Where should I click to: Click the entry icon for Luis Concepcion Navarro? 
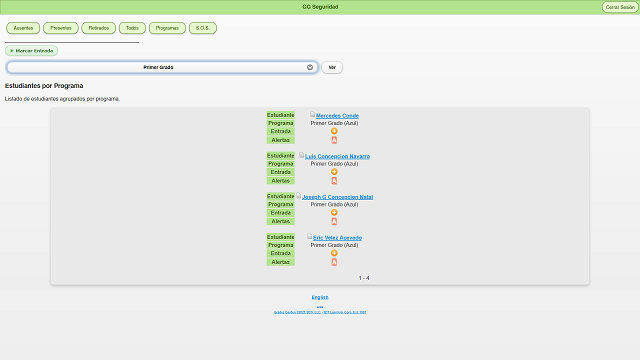coord(334,172)
